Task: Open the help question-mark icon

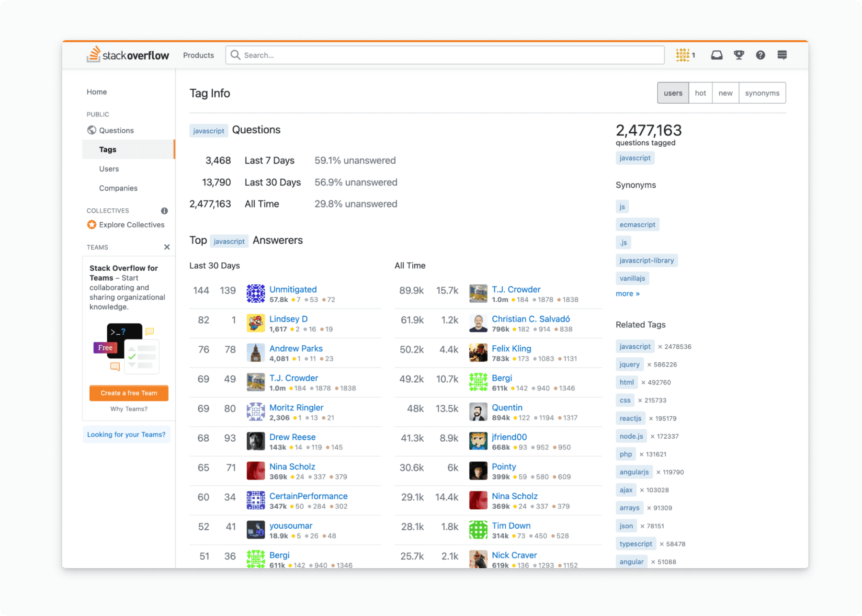Action: [760, 55]
